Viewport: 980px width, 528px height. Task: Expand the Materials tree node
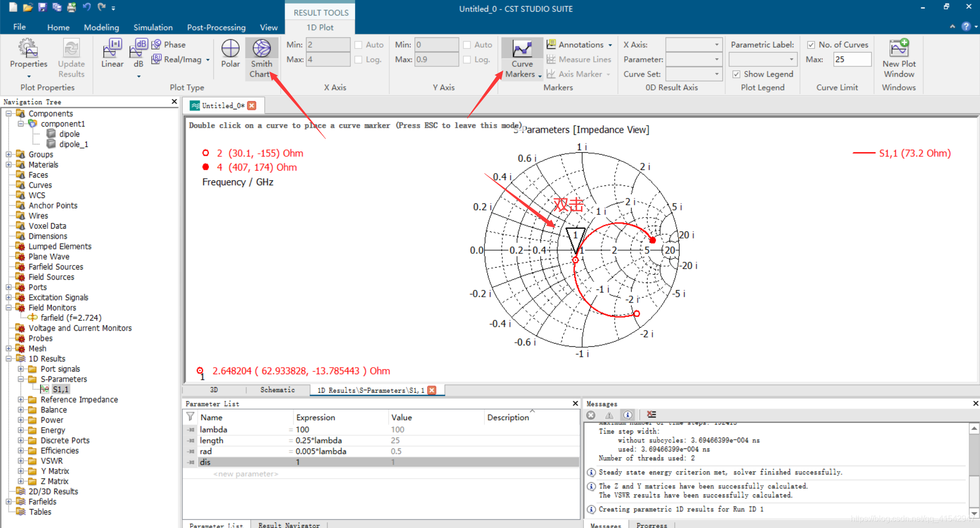[x=9, y=164]
